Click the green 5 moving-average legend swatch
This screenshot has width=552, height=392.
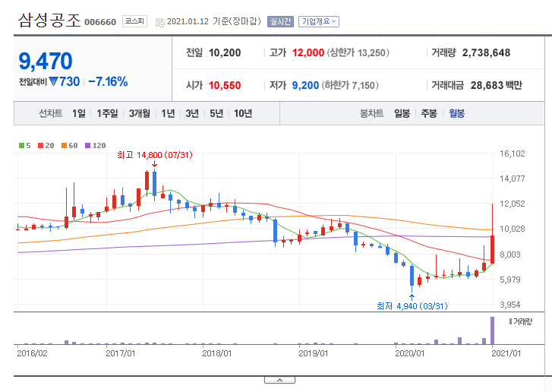(x=21, y=145)
